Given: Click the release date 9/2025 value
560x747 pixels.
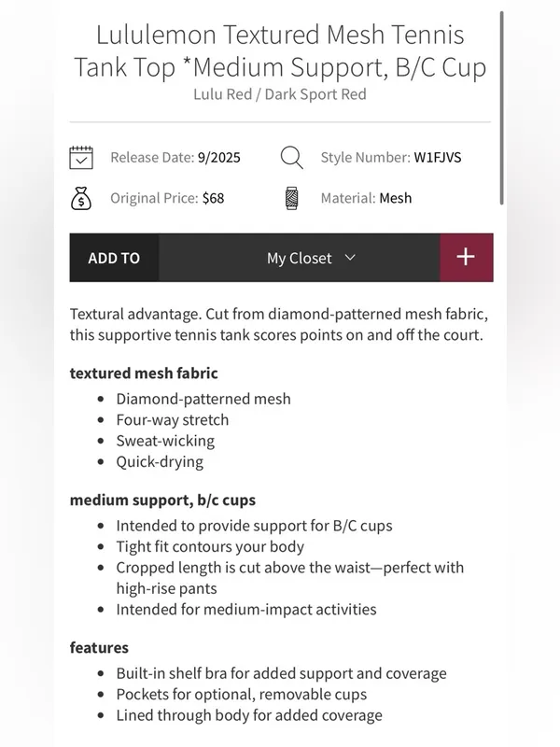Looking at the screenshot, I should [219, 158].
